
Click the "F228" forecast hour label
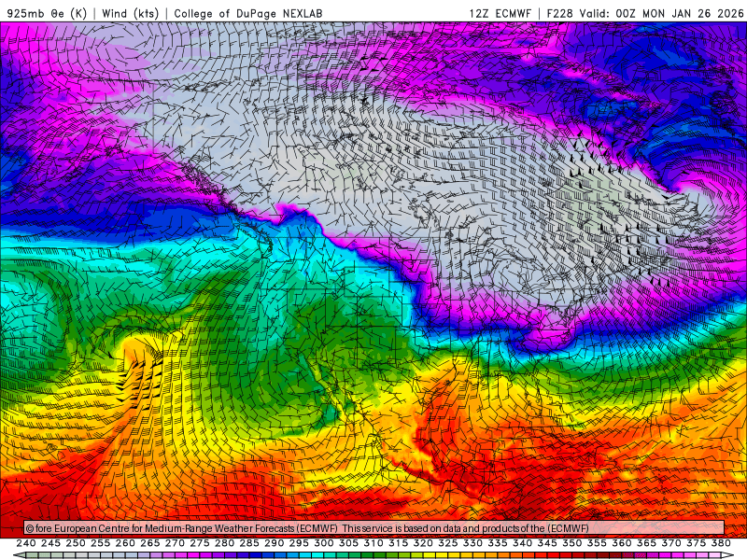pos(559,13)
